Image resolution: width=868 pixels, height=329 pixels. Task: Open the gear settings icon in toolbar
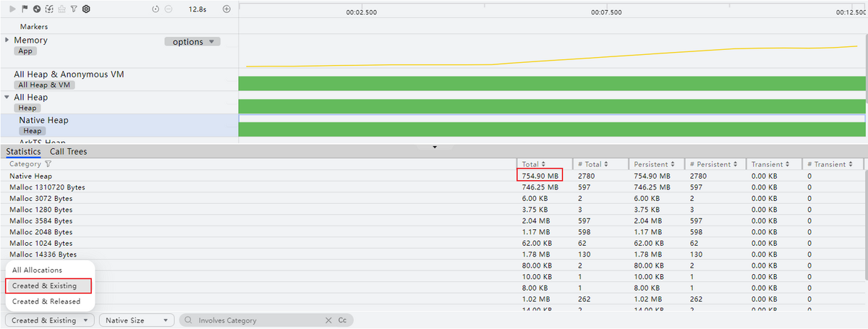[86, 9]
